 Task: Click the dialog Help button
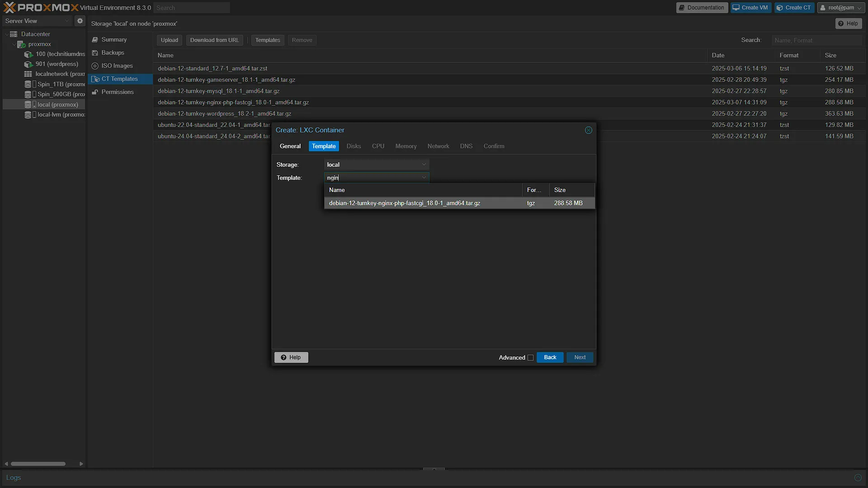click(291, 357)
